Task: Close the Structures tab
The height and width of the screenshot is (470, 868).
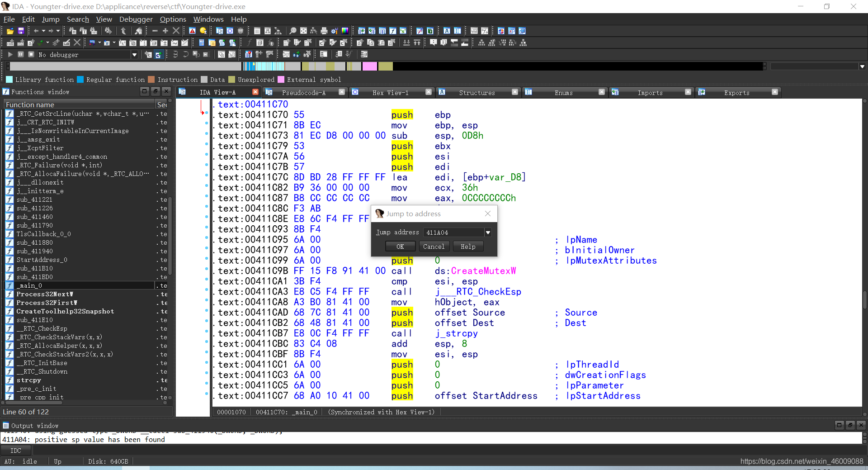Action: coord(515,92)
